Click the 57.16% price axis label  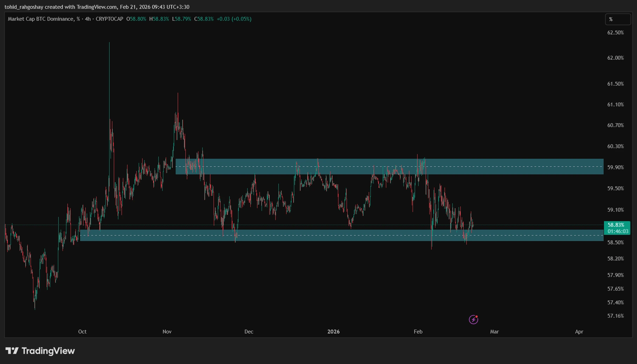coord(615,316)
